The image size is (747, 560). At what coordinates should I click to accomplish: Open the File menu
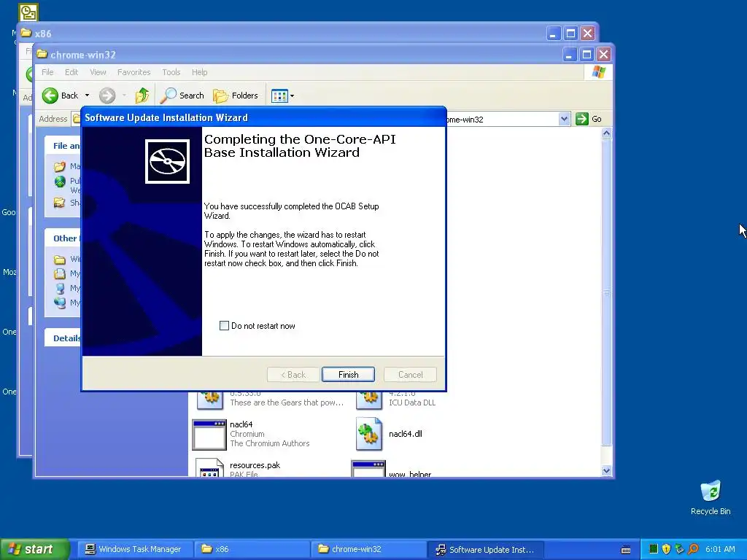47,72
